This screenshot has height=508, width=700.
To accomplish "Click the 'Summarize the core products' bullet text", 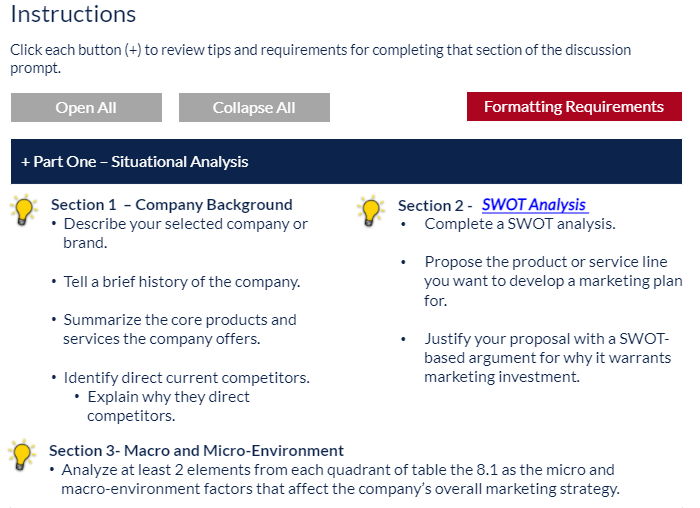I will click(x=179, y=329).
